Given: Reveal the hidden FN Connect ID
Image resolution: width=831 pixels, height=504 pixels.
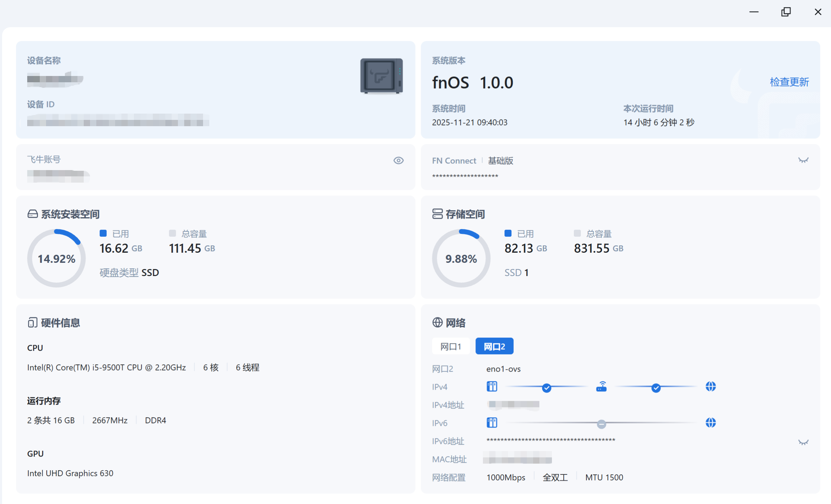Looking at the screenshot, I should tap(803, 160).
